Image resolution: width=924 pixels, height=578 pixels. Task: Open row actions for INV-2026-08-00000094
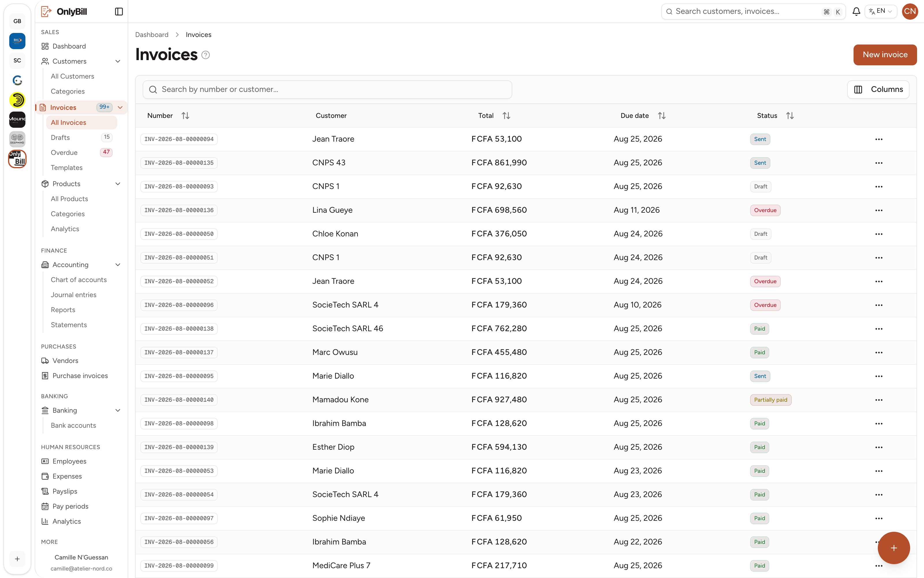tap(879, 139)
